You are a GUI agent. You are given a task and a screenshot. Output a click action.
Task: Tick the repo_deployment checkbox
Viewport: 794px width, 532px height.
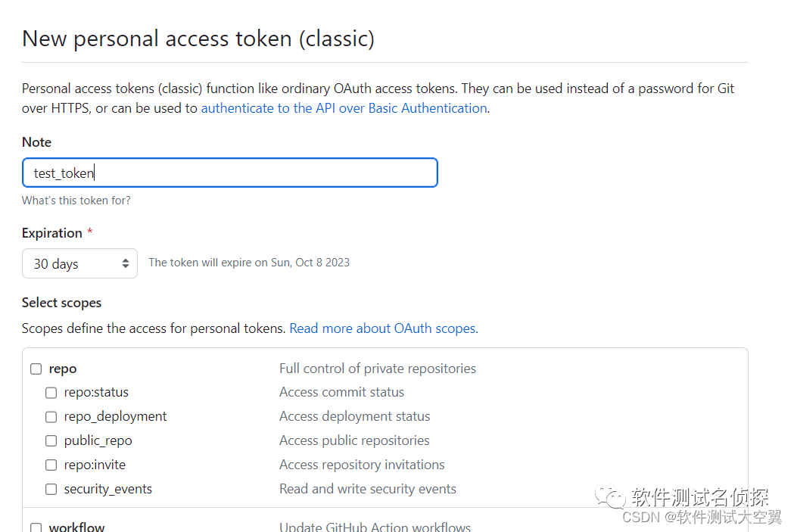point(51,417)
